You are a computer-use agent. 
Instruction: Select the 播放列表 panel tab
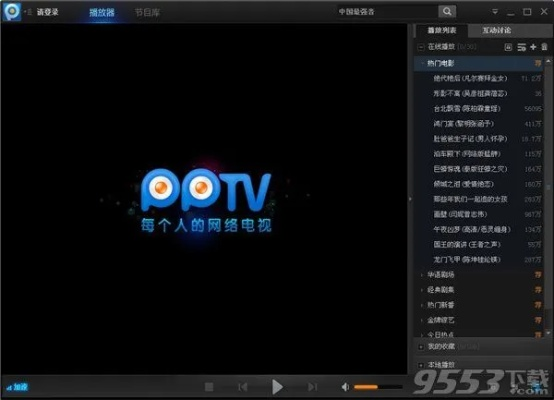[442, 30]
